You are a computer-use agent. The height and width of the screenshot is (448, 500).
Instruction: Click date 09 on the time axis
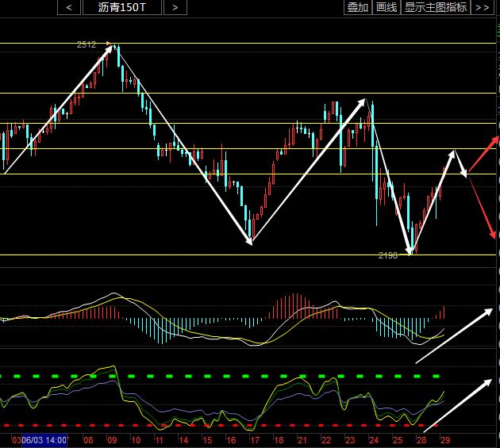click(x=111, y=439)
